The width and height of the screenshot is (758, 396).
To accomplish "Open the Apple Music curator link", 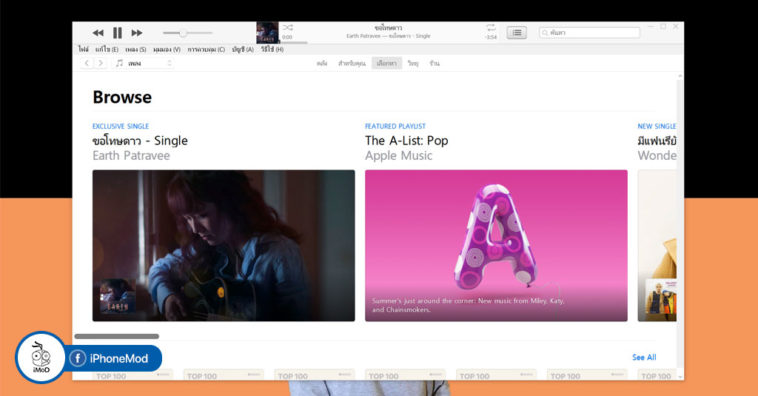I will [398, 156].
